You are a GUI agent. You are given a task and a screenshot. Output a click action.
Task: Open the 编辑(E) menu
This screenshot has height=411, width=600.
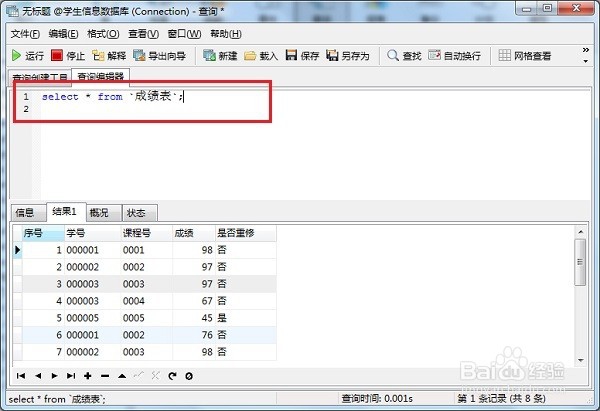coord(64,34)
